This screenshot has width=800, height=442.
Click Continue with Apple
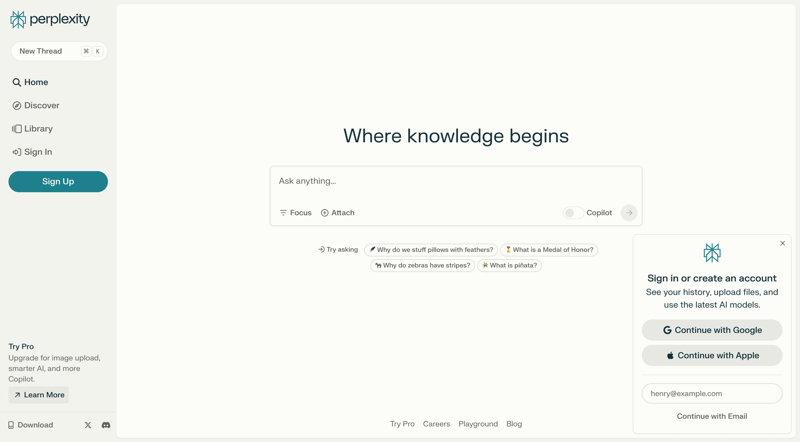[712, 356]
